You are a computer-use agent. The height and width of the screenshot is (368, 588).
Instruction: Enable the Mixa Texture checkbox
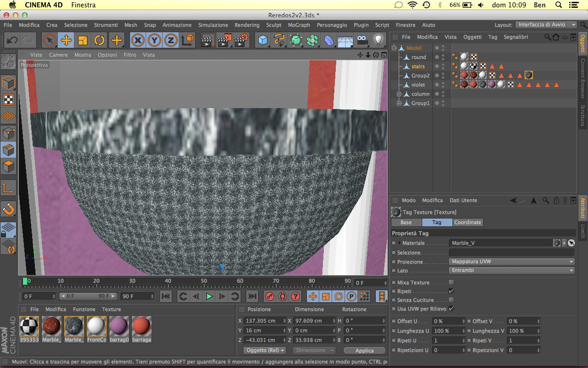click(451, 282)
